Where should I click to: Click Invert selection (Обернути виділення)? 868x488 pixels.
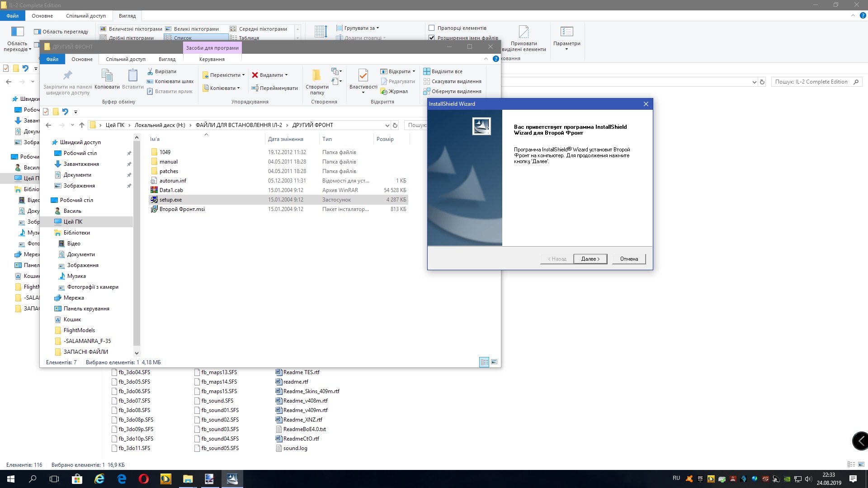pyautogui.click(x=453, y=91)
